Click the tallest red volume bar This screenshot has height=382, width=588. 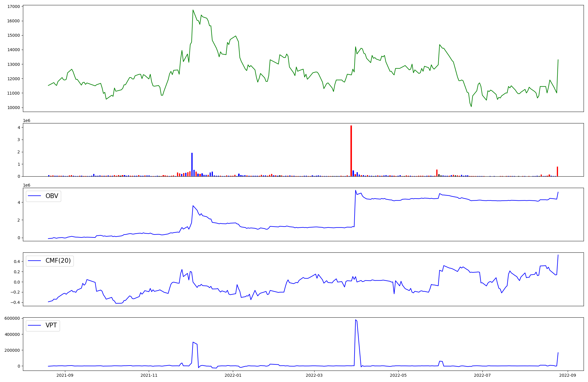pyautogui.click(x=351, y=151)
